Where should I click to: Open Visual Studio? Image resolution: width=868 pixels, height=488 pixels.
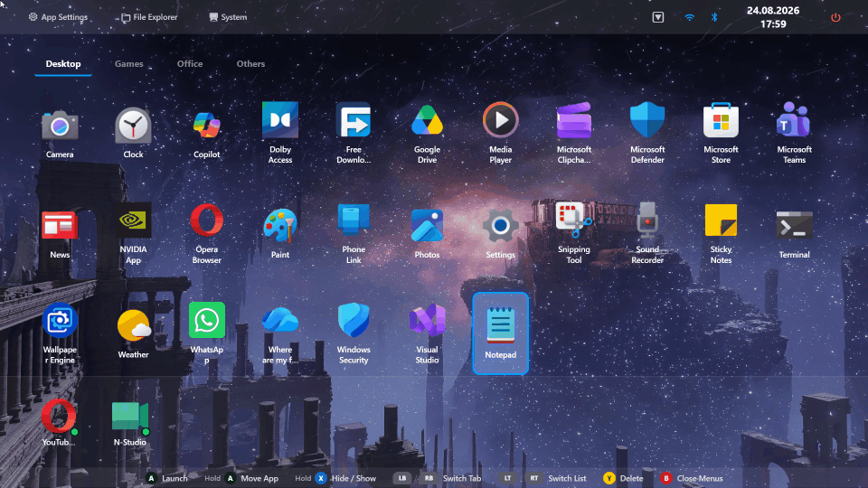pyautogui.click(x=427, y=333)
